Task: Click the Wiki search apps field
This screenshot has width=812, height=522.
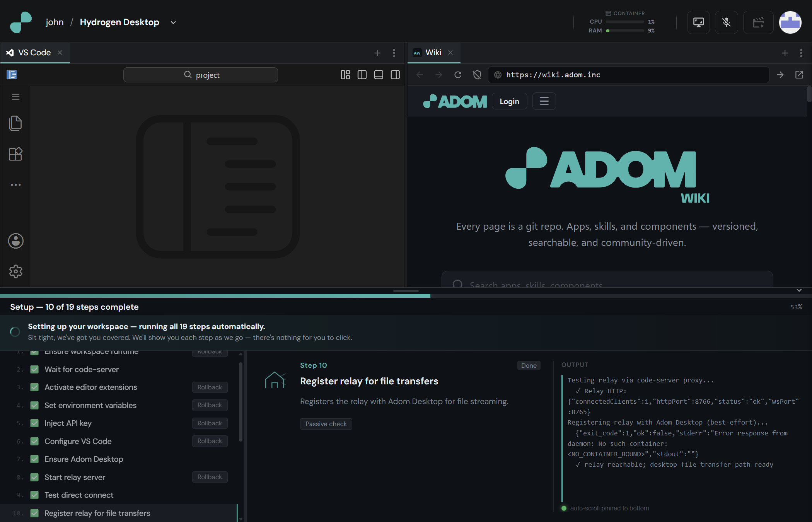Action: click(x=607, y=279)
